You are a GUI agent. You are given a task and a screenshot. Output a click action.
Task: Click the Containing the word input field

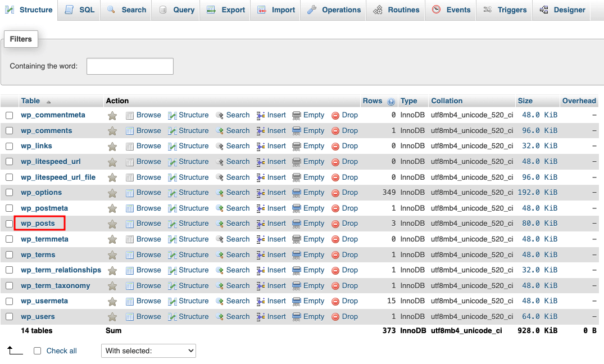(130, 66)
